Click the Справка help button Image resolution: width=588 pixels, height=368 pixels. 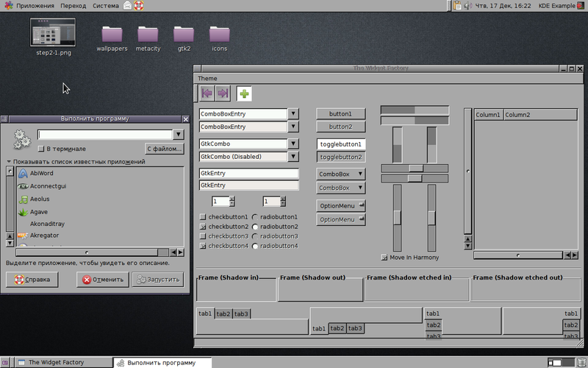pos(32,280)
